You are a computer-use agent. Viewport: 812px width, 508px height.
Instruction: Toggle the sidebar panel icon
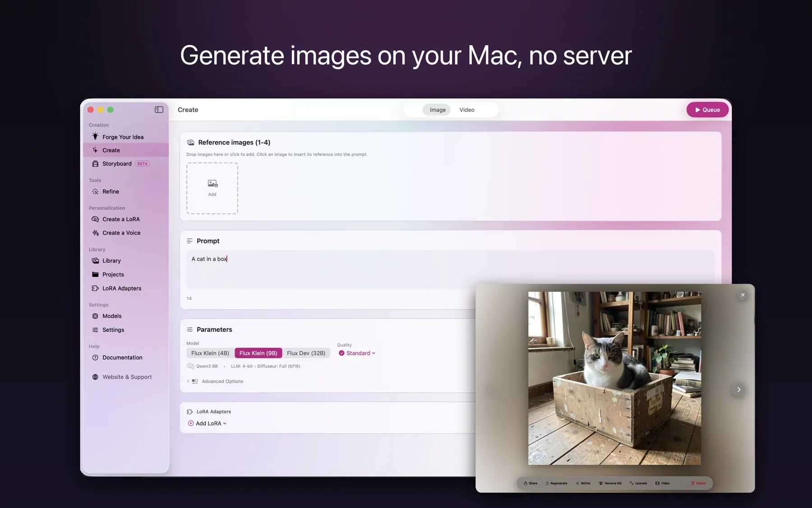pos(159,110)
